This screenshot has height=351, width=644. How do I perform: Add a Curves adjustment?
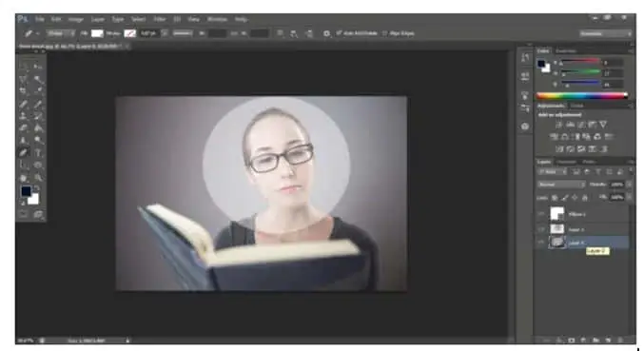(x=581, y=125)
